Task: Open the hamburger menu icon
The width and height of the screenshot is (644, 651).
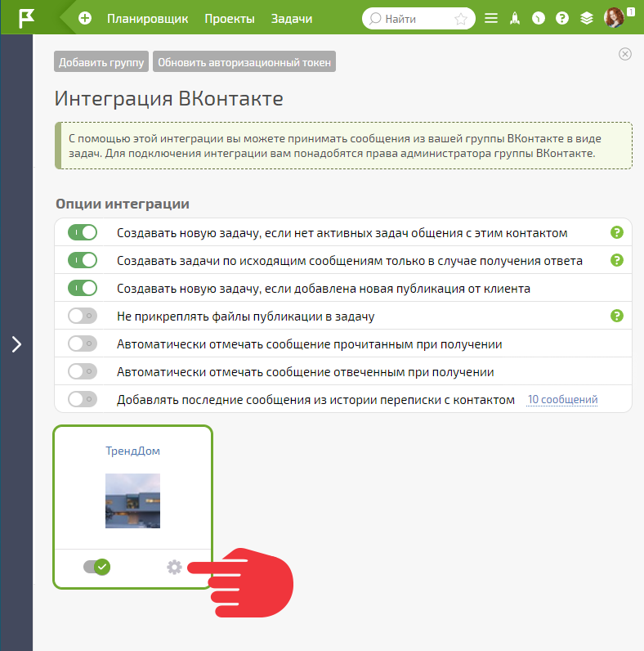Action: (x=491, y=18)
